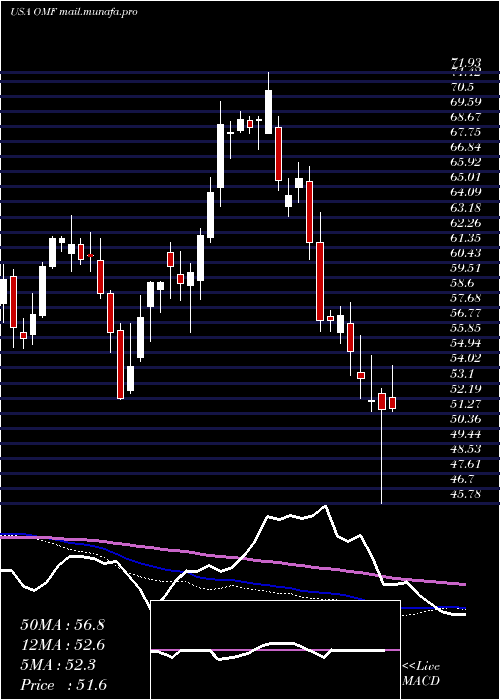The width and height of the screenshot is (500, 700).
Task: Click the 65.01 price axis label
Action: pos(467,177)
